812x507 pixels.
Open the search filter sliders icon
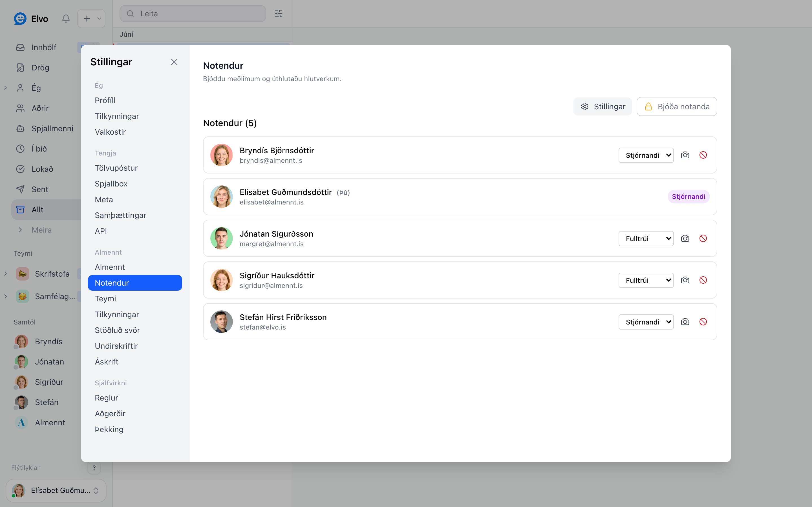279,14
